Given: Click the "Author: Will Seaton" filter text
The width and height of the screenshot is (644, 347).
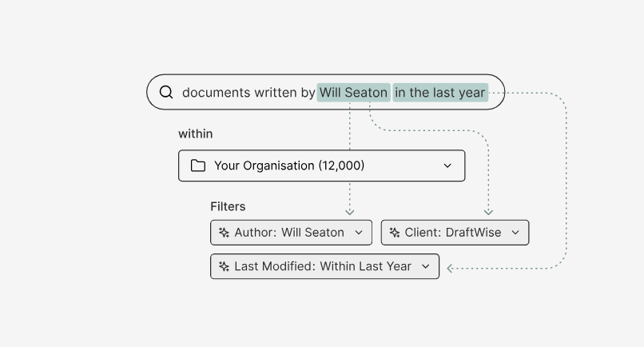Looking at the screenshot, I should (289, 233).
